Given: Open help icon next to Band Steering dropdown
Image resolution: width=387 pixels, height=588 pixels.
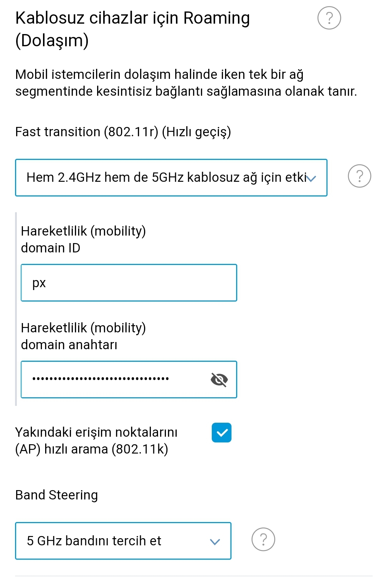Looking at the screenshot, I should click(x=263, y=539).
